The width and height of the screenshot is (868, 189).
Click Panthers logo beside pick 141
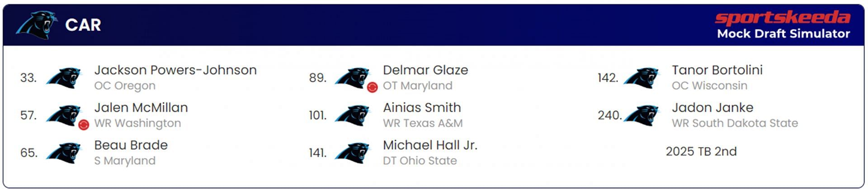pyautogui.click(x=352, y=153)
